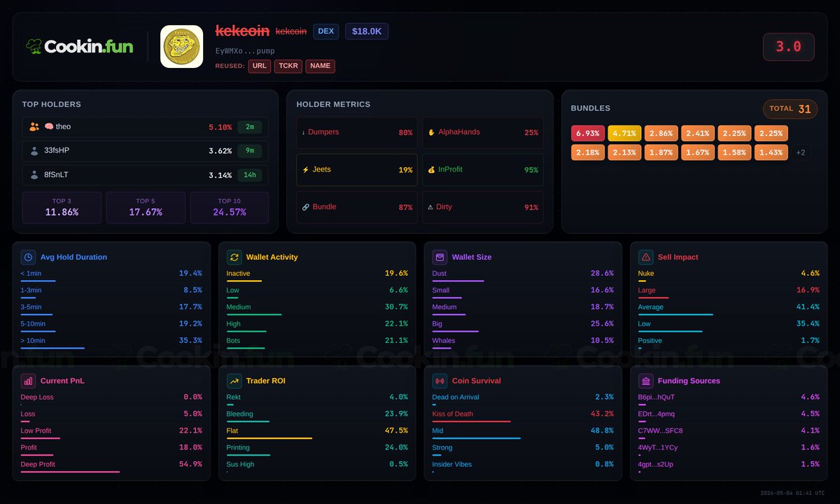Click the Trader ROI trend arrow icon
The image size is (840, 504).
pos(234,381)
